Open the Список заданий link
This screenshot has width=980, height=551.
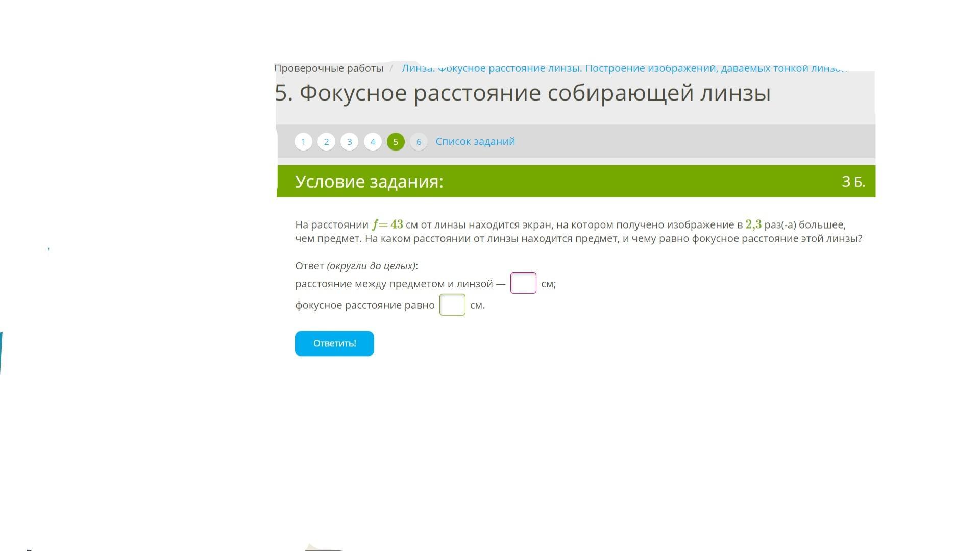coord(475,142)
